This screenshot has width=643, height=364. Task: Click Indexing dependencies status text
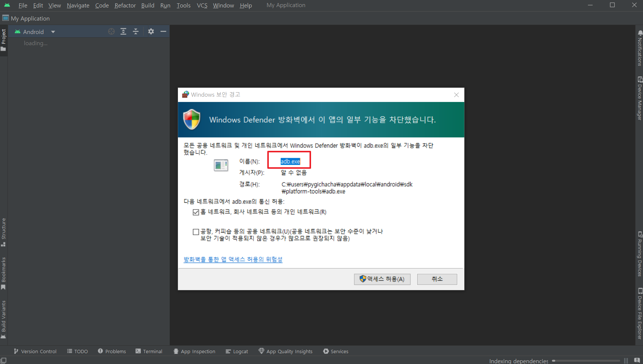pyautogui.click(x=519, y=361)
